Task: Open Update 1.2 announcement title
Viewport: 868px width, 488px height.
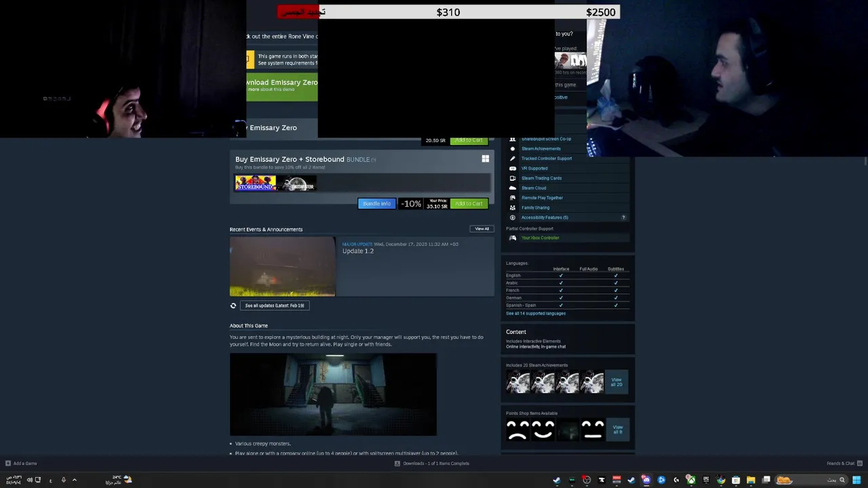Action: (x=358, y=251)
